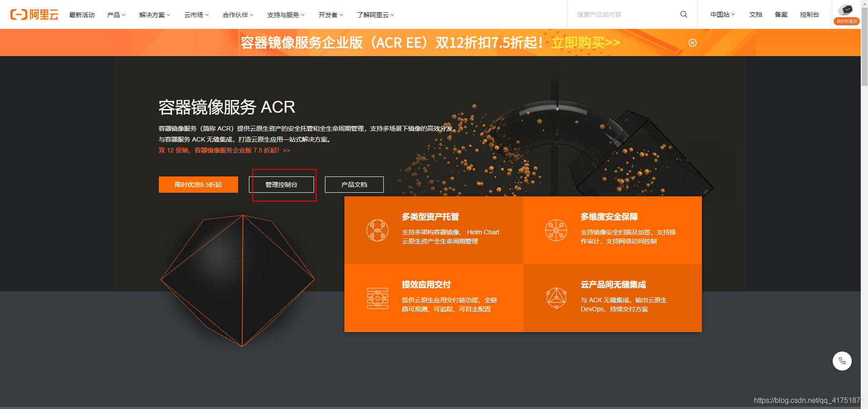Open the 中国站 region dropdown
The image size is (868, 409).
coord(723,14)
